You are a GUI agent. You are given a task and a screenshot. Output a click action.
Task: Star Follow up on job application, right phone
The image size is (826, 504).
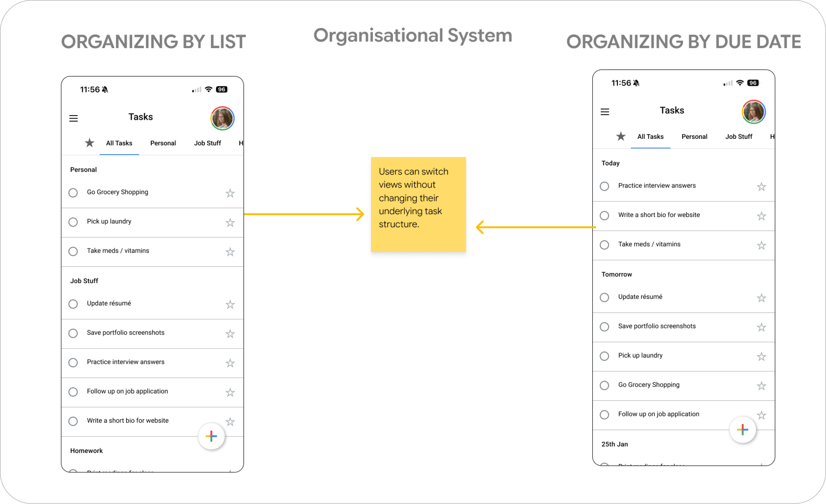[761, 415]
